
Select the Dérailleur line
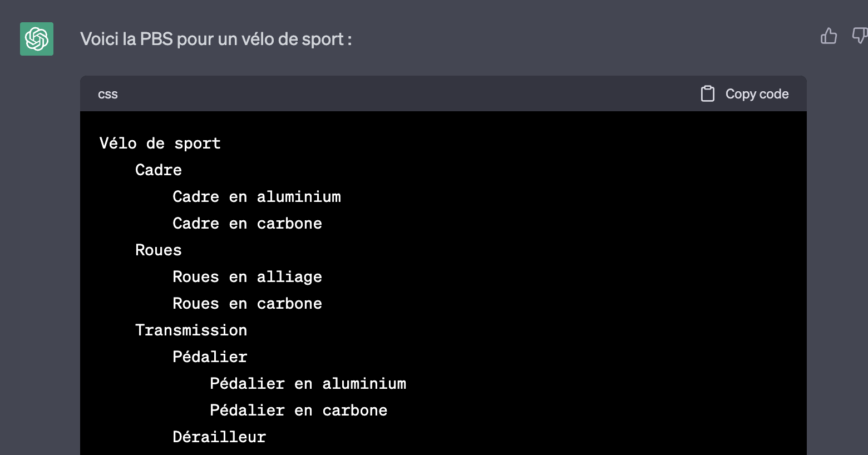coord(219,437)
